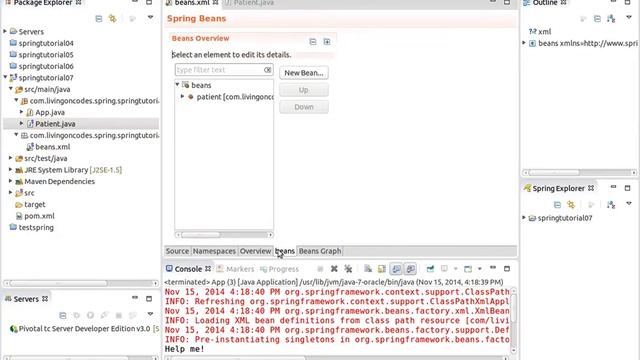640x360 pixels.
Task: Open Package Explorer view menu arrow
Action: [151, 18]
